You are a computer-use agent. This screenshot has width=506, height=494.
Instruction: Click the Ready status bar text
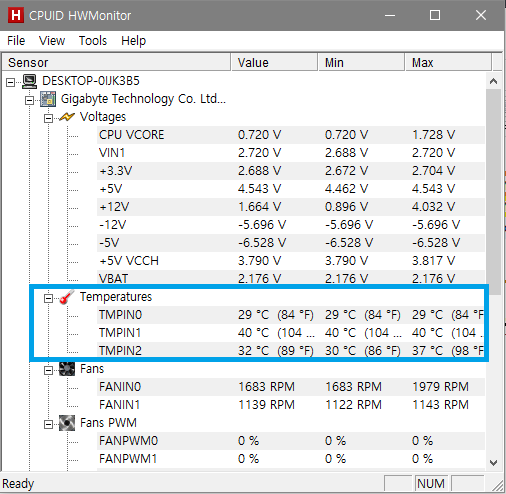point(18,484)
